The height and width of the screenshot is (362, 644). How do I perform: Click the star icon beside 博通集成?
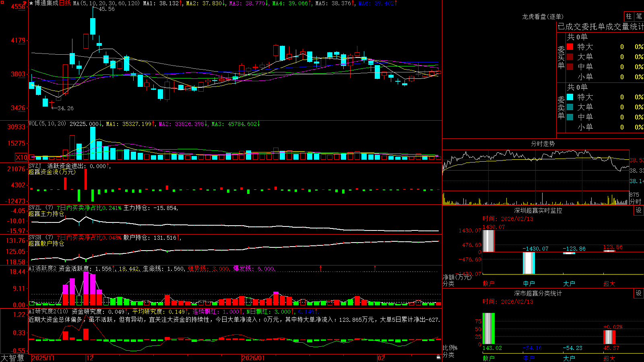pos(31,3)
